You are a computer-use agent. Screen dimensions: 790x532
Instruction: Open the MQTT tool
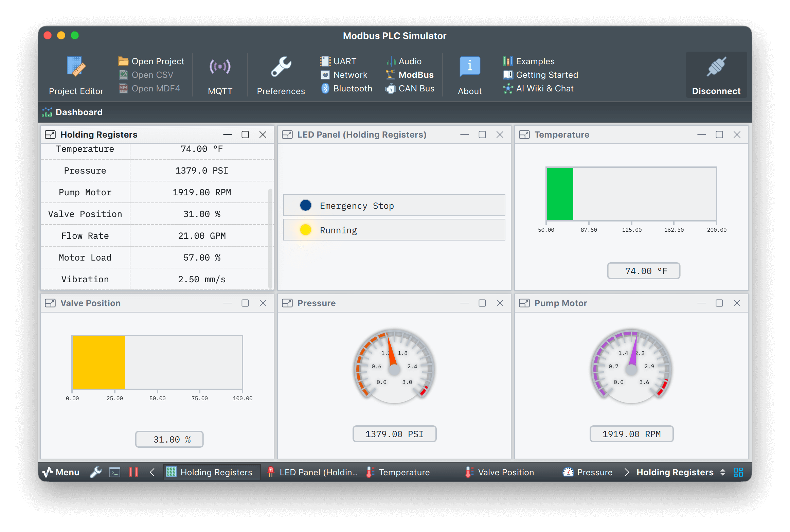click(x=220, y=75)
